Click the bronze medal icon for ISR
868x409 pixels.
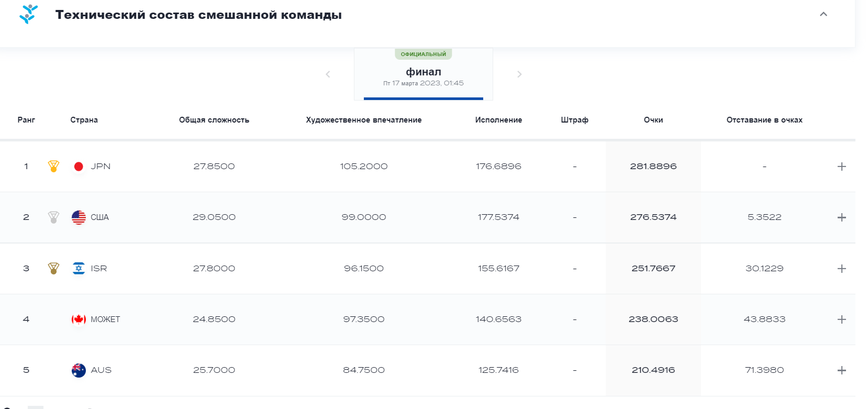click(x=53, y=269)
